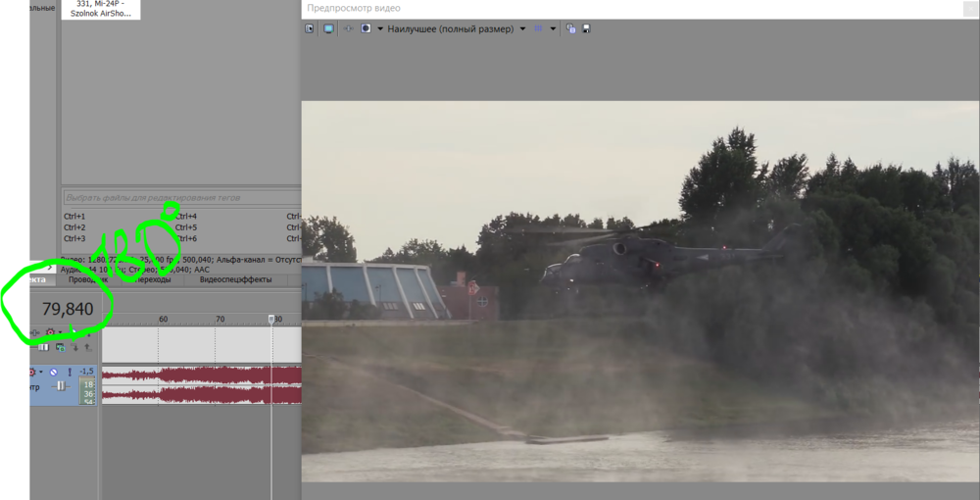980x500 pixels.
Task: Open the audio track FX gear icon
Action: [x=32, y=372]
